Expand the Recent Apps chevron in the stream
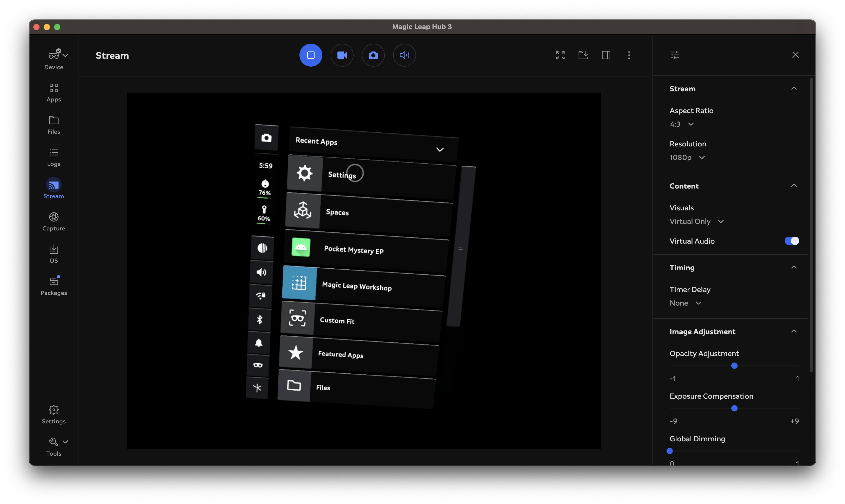The image size is (845, 504). [440, 150]
